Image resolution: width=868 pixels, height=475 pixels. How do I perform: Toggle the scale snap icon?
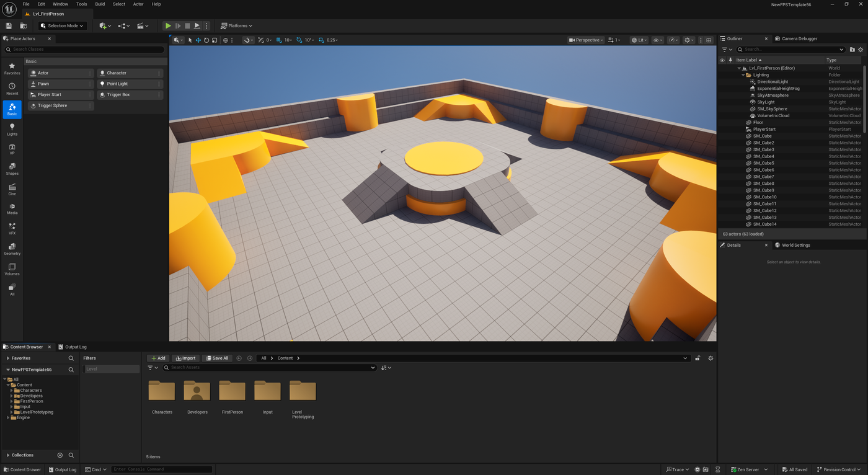[321, 40]
